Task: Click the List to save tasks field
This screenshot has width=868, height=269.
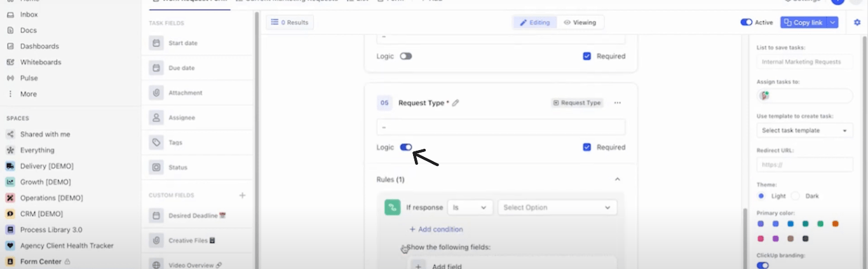Action: pyautogui.click(x=804, y=62)
